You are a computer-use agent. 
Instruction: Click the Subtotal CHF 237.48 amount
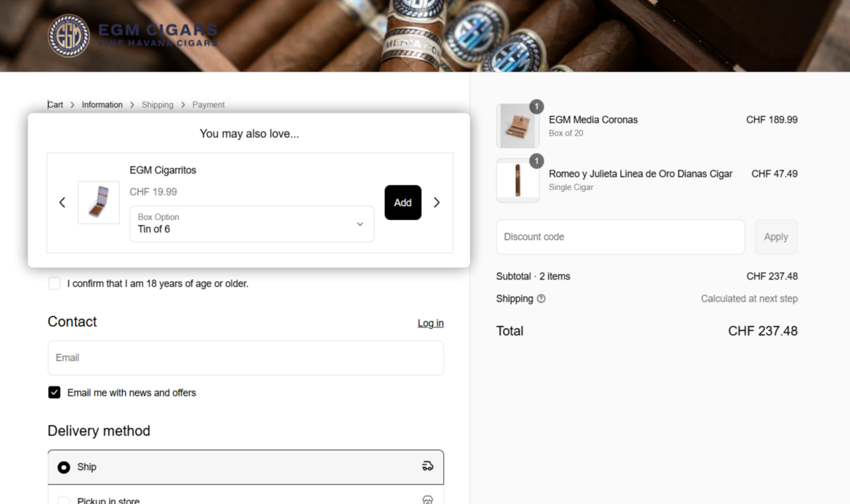click(772, 277)
